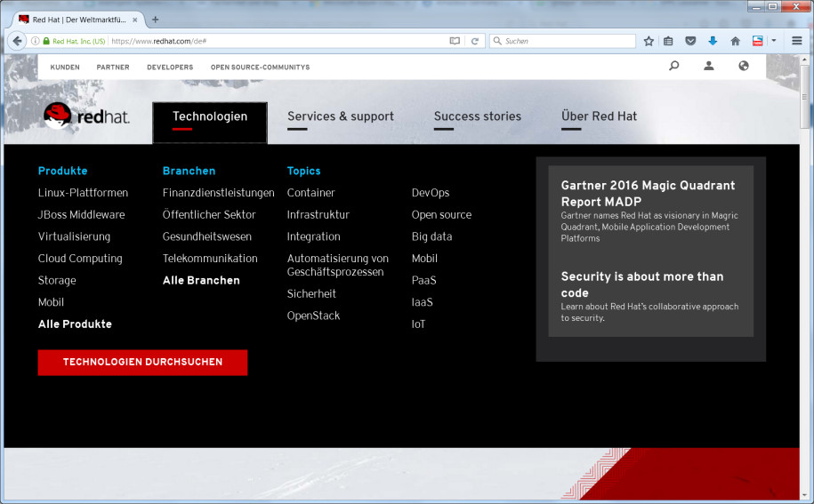Image resolution: width=814 pixels, height=504 pixels.
Task: Open a new browser tab with plus
Action: tap(155, 20)
